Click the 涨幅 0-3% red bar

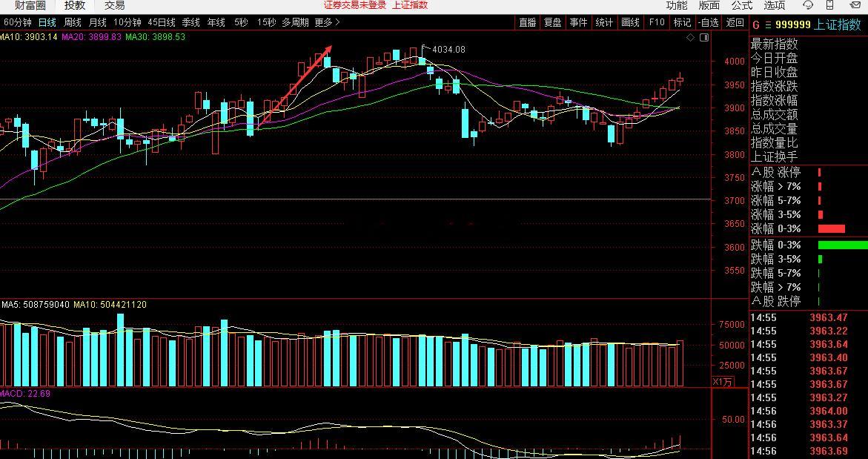coord(832,228)
